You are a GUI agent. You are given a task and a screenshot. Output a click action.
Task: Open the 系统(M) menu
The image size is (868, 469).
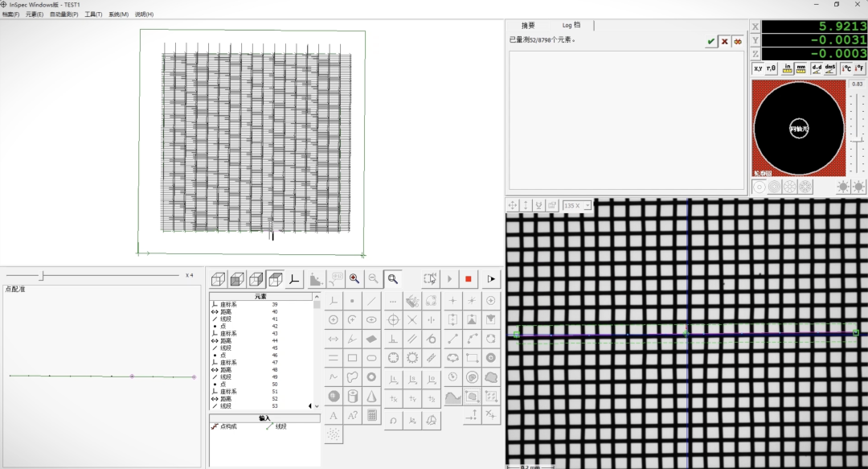tap(118, 14)
